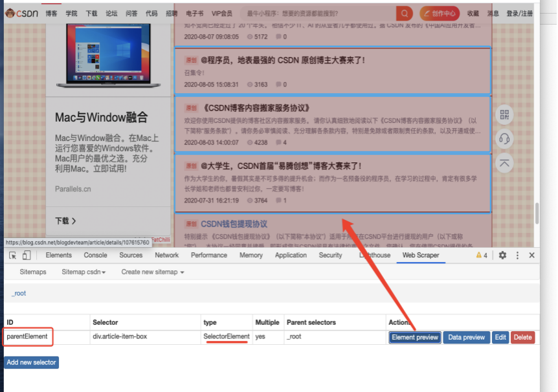This screenshot has height=392, width=558.
Task: Click the _root breadcrumb link
Action: click(19, 293)
